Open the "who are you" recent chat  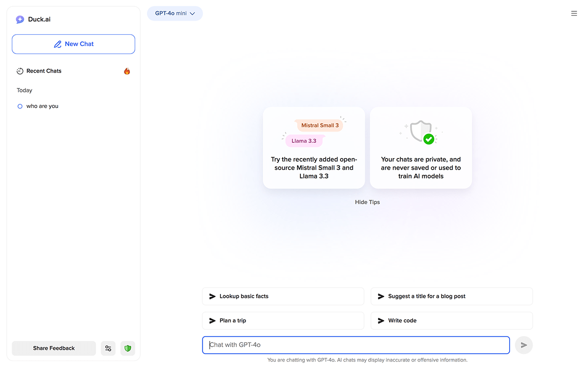(42, 106)
